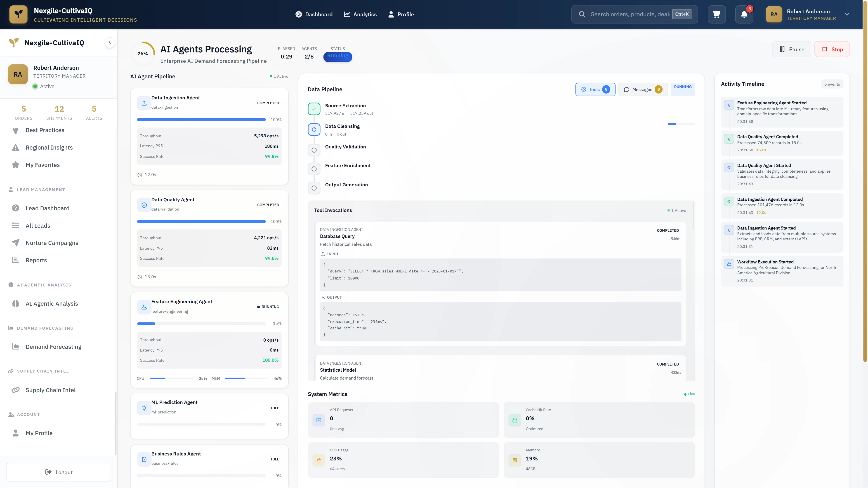Click the Supply Chain Intel link icon
The width and height of the screenshot is (868, 488).
click(x=16, y=390)
